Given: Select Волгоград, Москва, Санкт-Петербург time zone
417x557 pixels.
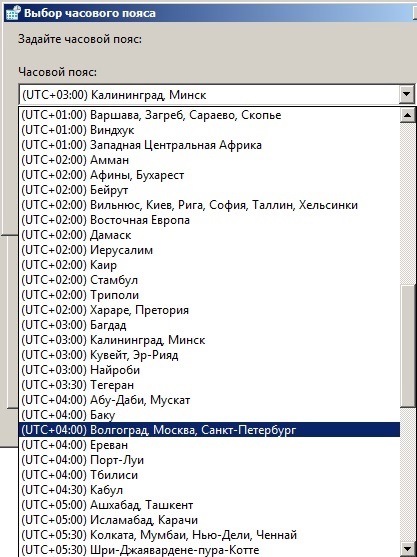Looking at the screenshot, I should (x=209, y=430).
